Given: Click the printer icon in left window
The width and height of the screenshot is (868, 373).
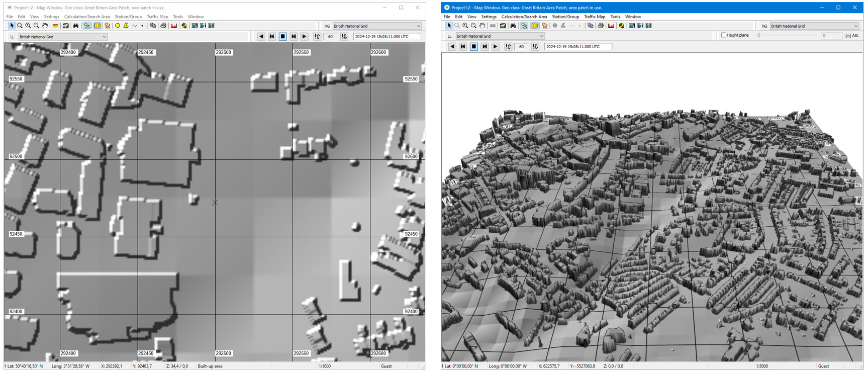Looking at the screenshot, I should [163, 26].
